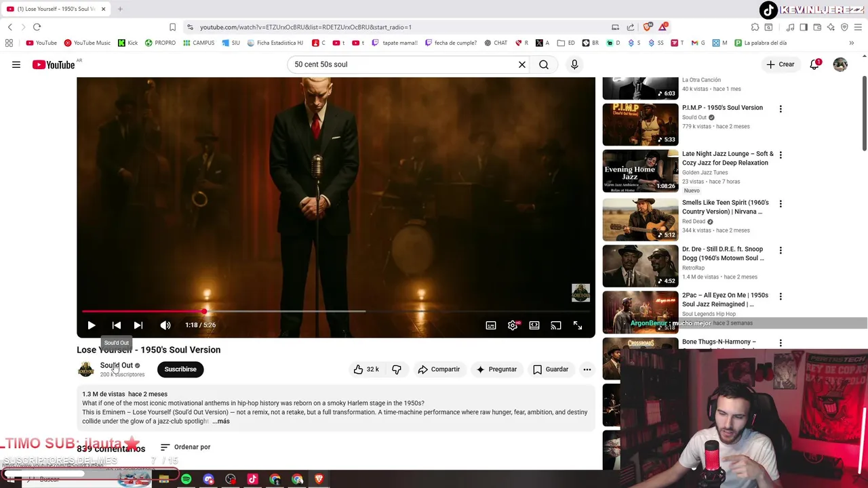Screen dimensions: 868x488
Task: Clear the search box with the X
Action: [522, 64]
